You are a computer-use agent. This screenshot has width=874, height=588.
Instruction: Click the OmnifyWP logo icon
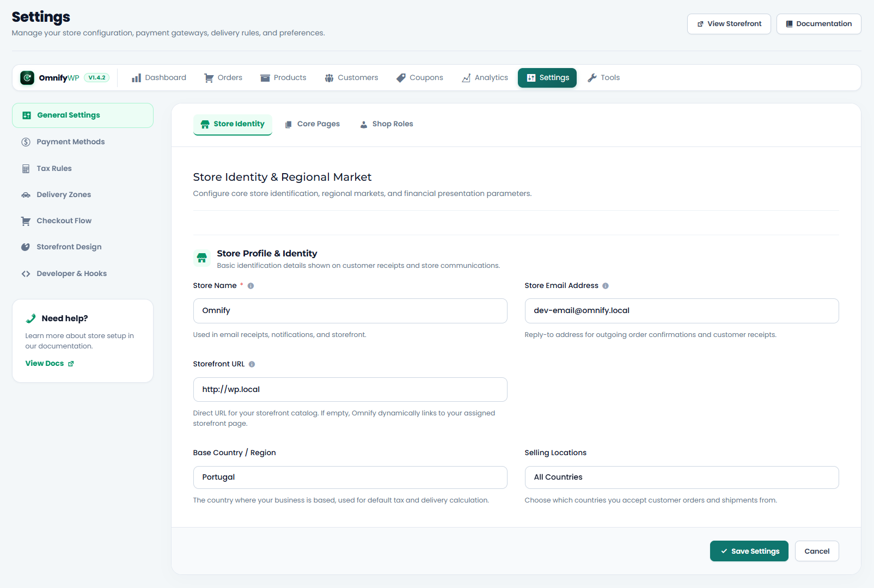pos(27,78)
